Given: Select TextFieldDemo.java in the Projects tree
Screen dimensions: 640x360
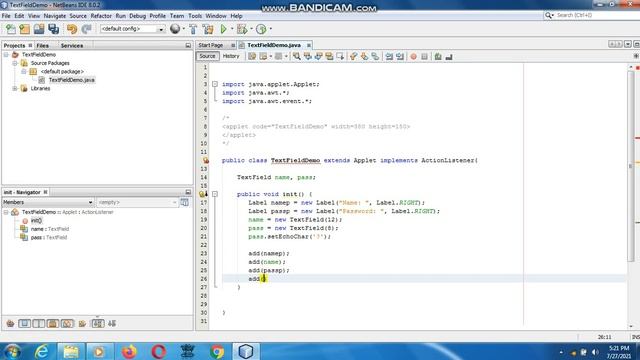Looking at the screenshot, I should tap(72, 80).
